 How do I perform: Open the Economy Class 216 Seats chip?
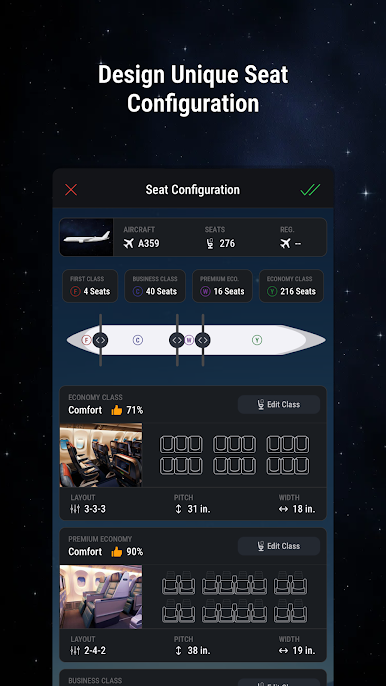(291, 286)
